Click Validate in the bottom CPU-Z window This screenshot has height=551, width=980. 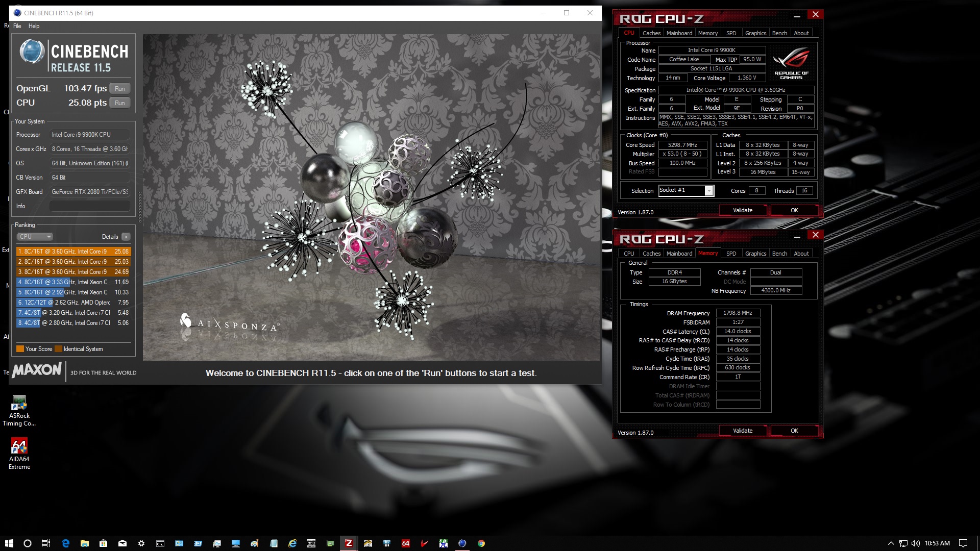(743, 431)
